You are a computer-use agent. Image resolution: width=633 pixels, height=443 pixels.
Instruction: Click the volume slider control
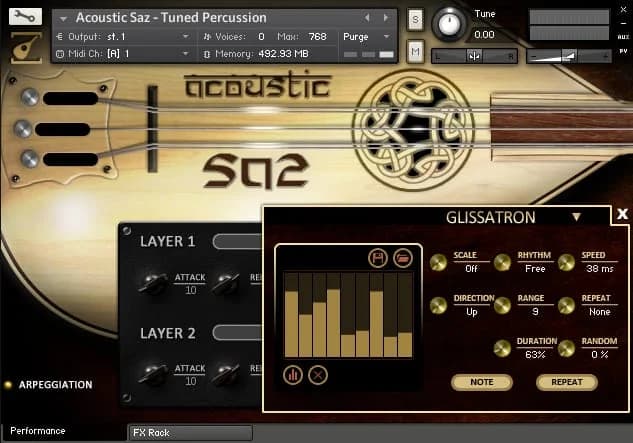coord(569,56)
